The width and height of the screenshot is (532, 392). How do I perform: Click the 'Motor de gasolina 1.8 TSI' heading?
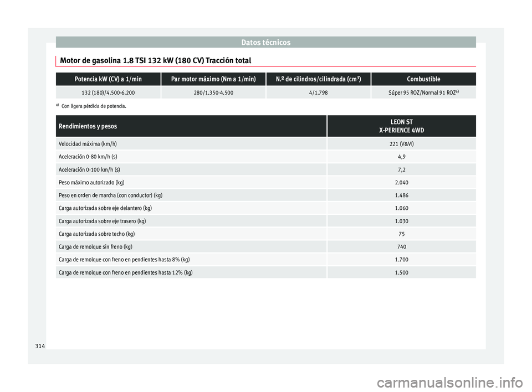point(156,60)
